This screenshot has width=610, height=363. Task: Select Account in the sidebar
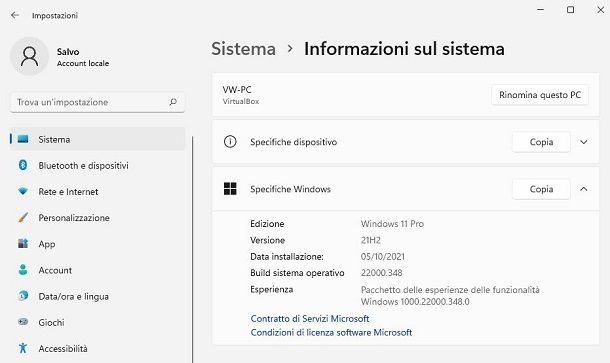[x=97, y=270]
